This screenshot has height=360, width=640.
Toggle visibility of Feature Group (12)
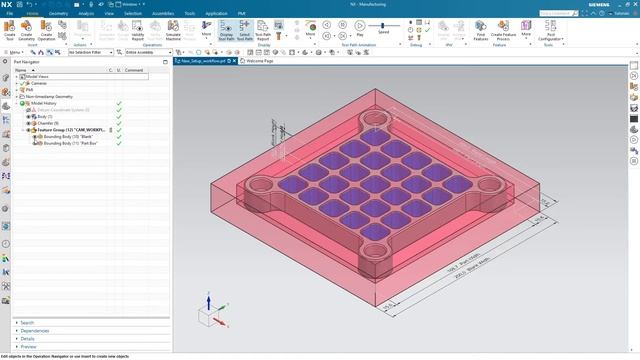(x=29, y=130)
